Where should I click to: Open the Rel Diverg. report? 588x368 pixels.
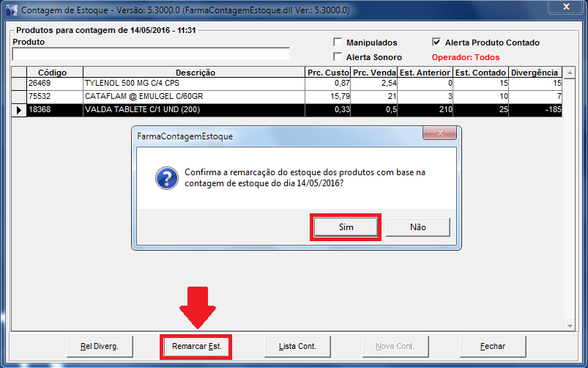[100, 345]
